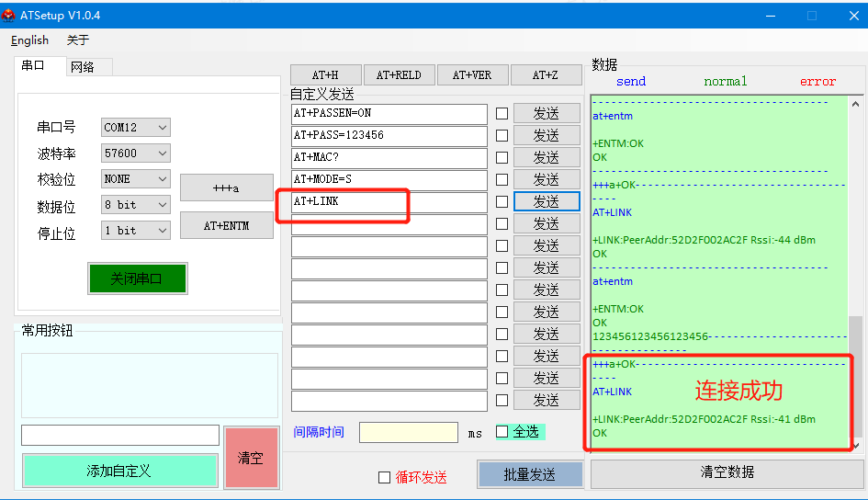Open the English language menu
Image resolution: width=868 pixels, height=500 pixels.
(29, 40)
